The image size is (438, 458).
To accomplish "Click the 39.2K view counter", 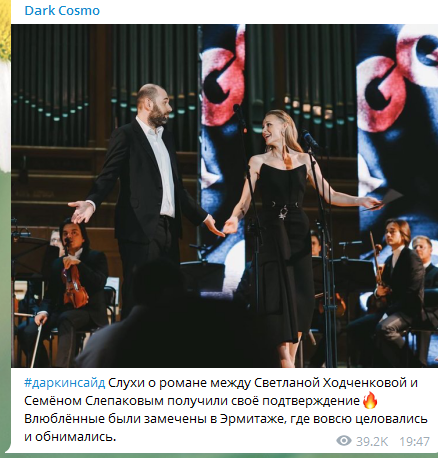I will point(372,441).
